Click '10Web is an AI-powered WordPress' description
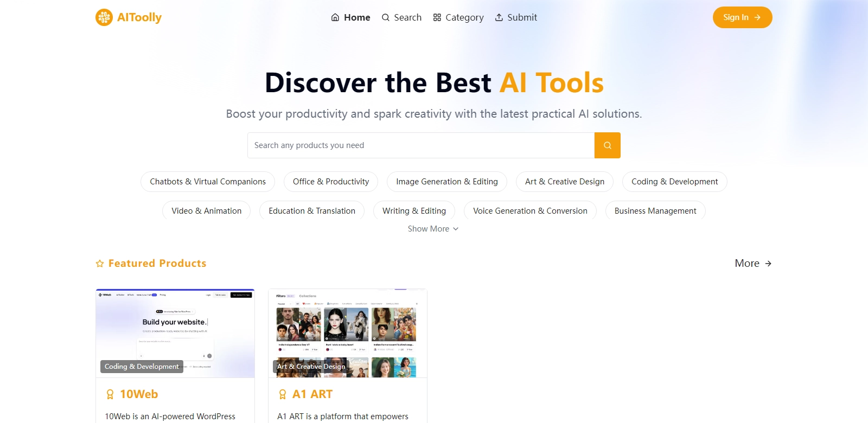Screen dimensions: 868x423 coord(170,416)
